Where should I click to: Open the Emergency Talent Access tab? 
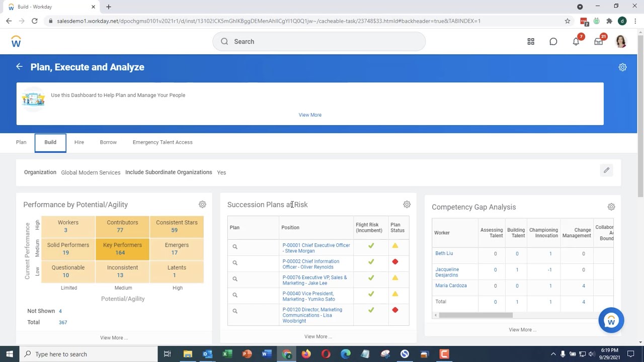(163, 142)
